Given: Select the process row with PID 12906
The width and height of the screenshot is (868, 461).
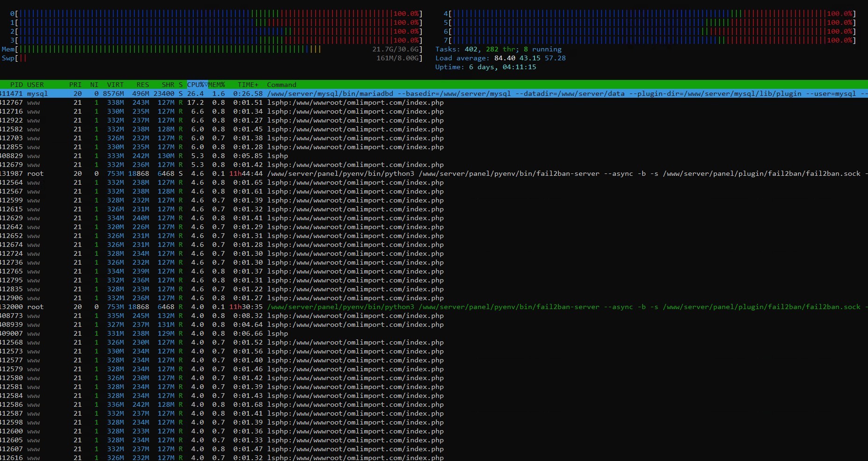Looking at the screenshot, I should 434,298.
